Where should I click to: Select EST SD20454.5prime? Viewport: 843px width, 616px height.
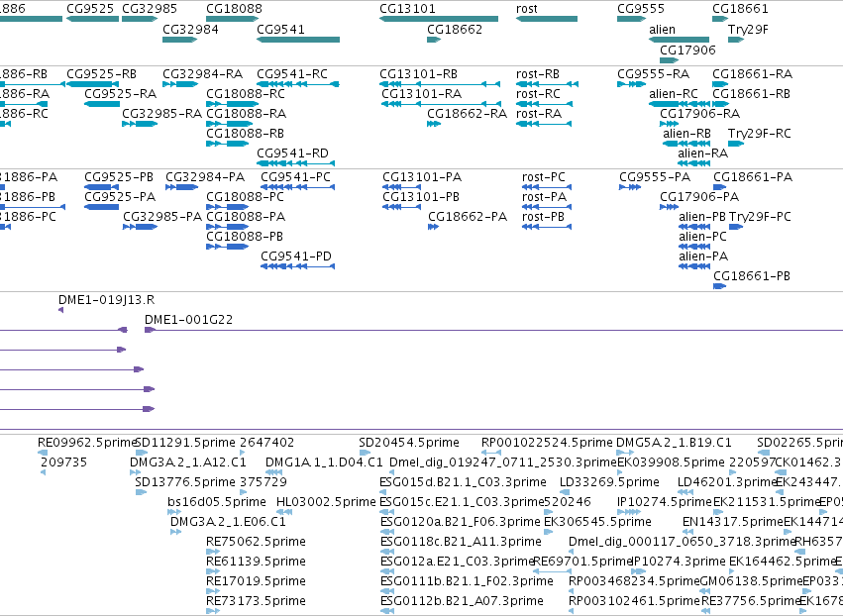(409, 443)
